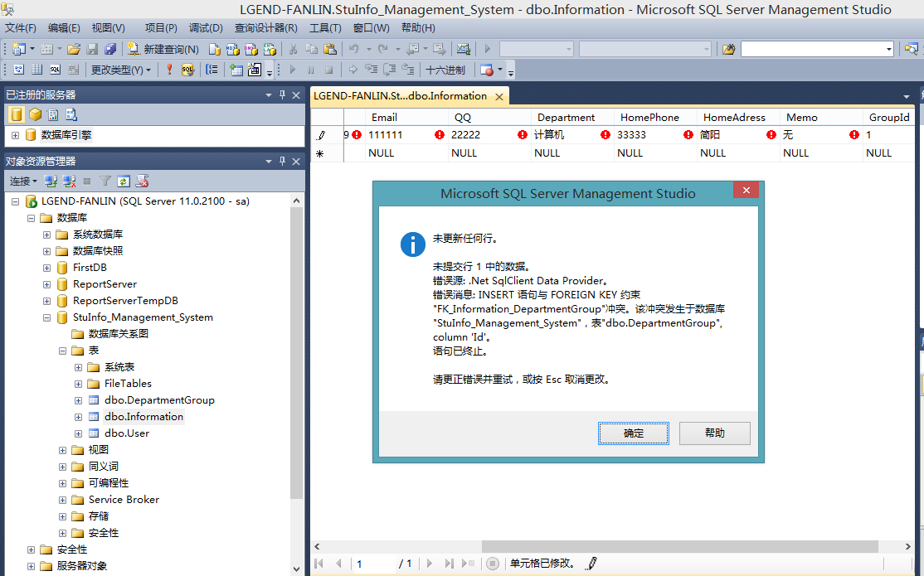Screen dimensions: 924x576
Task: Click the current row number input field
Action: coord(373,564)
